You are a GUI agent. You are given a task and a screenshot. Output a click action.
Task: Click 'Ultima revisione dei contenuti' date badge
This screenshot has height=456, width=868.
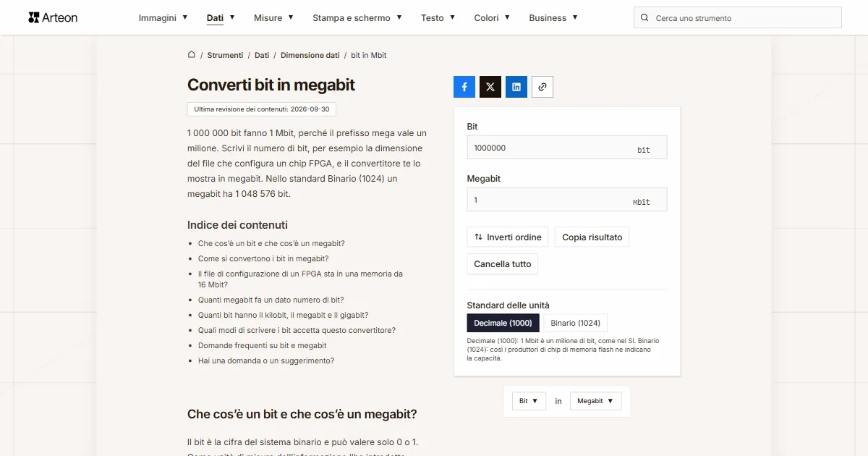point(262,109)
